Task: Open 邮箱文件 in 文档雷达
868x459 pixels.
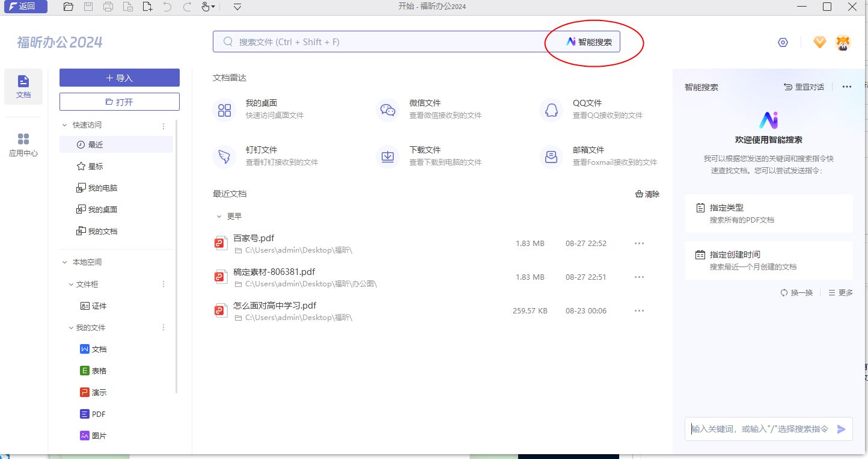Action: [x=599, y=156]
